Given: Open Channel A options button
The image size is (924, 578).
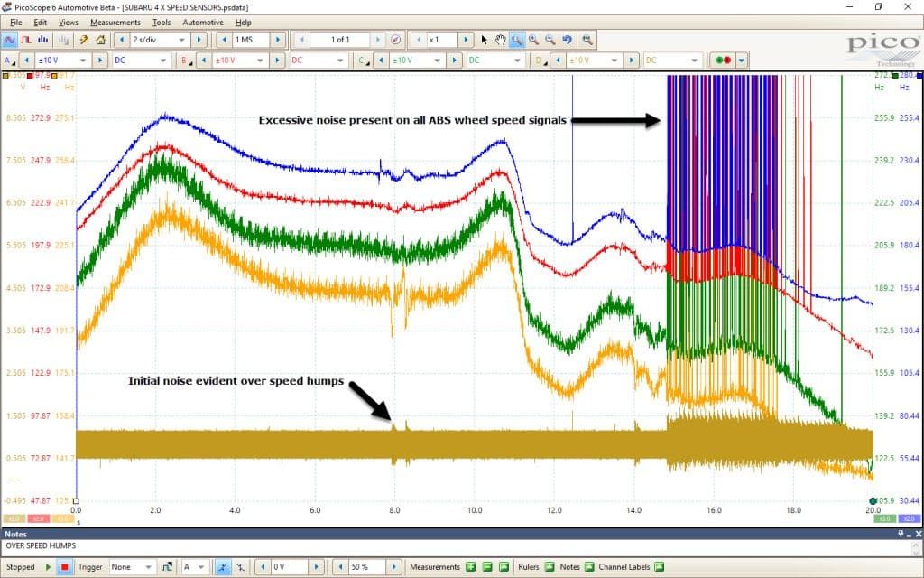Looking at the screenshot, I should point(9,61).
